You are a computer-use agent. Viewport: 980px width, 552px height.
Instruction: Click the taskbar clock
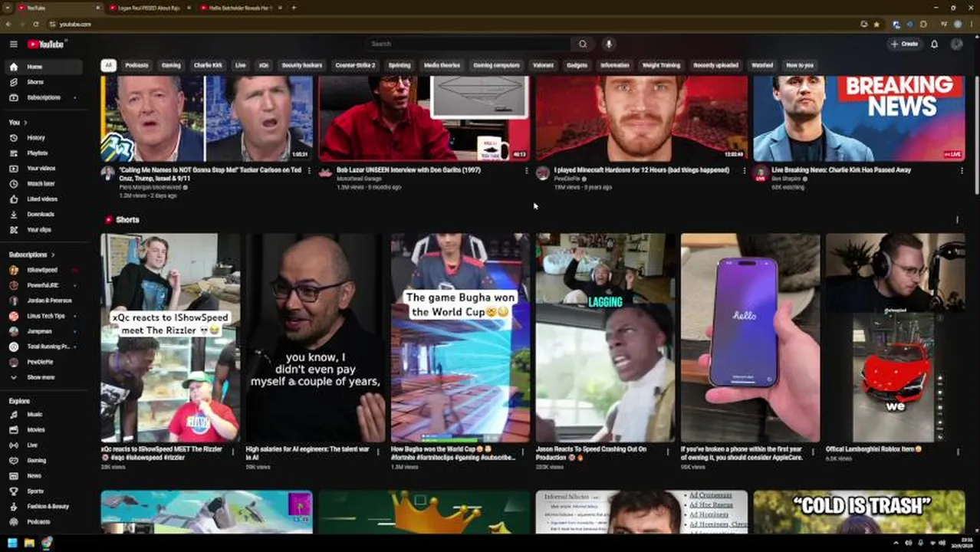point(961,543)
